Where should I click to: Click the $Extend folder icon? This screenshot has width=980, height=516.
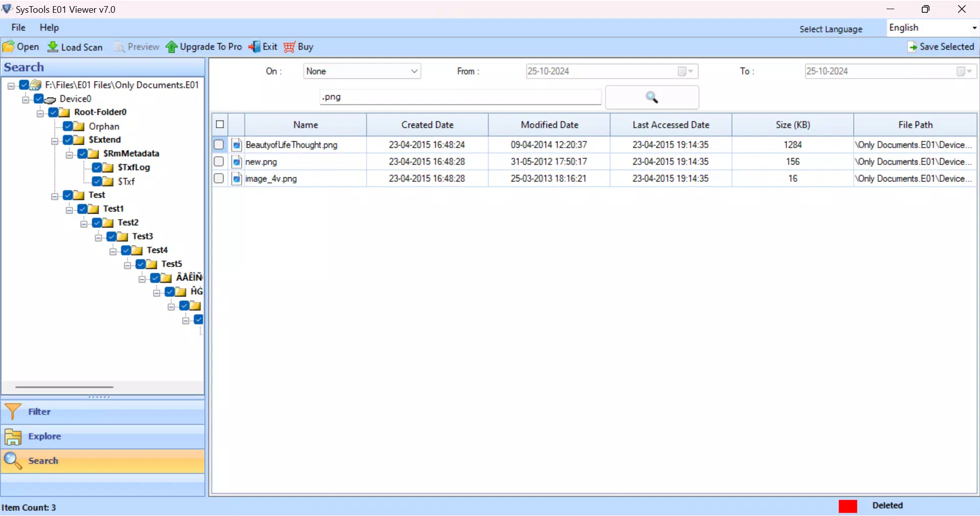pos(79,140)
